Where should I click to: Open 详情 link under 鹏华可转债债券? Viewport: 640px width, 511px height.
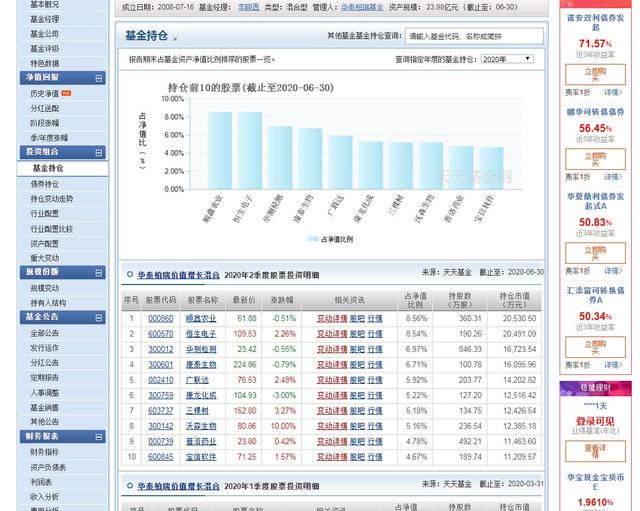click(613, 177)
